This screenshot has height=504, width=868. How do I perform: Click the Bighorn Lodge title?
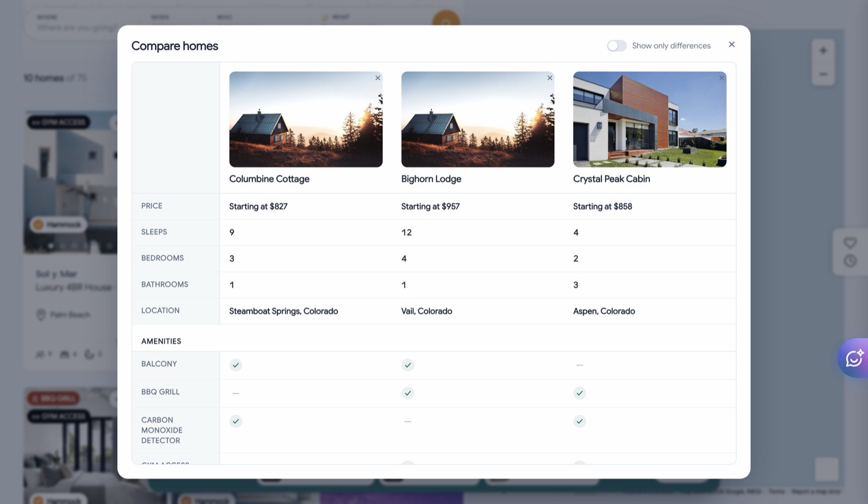click(x=431, y=179)
